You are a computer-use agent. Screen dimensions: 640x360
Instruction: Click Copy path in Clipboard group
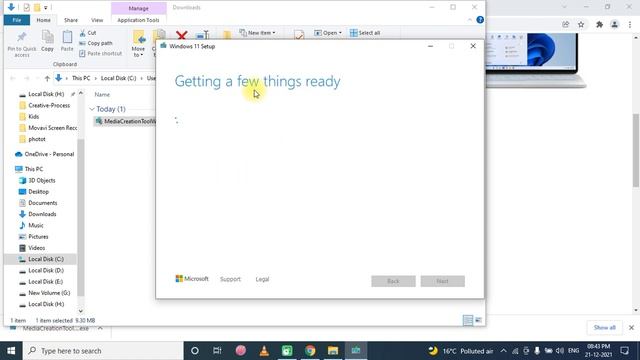coord(96,43)
